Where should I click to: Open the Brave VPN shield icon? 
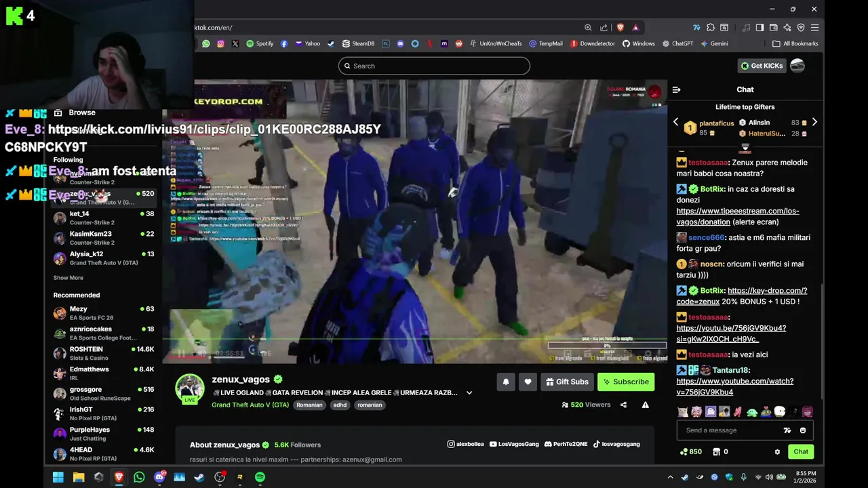tap(801, 27)
